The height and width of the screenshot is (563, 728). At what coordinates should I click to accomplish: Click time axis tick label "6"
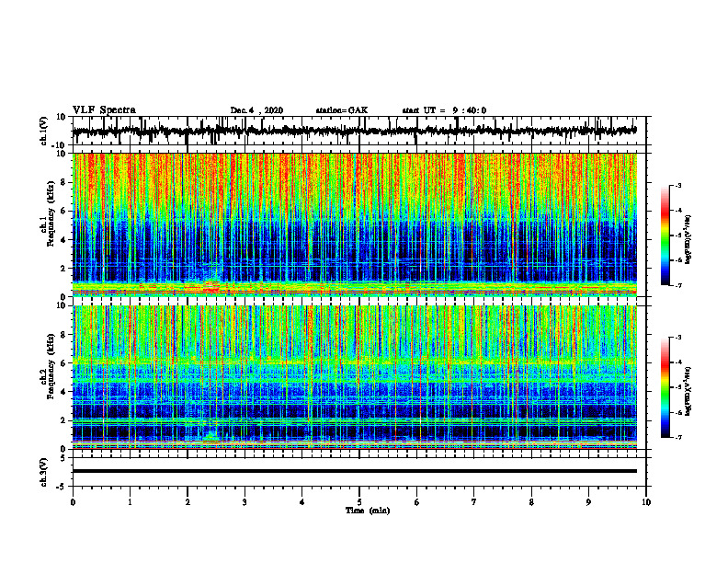(x=417, y=502)
